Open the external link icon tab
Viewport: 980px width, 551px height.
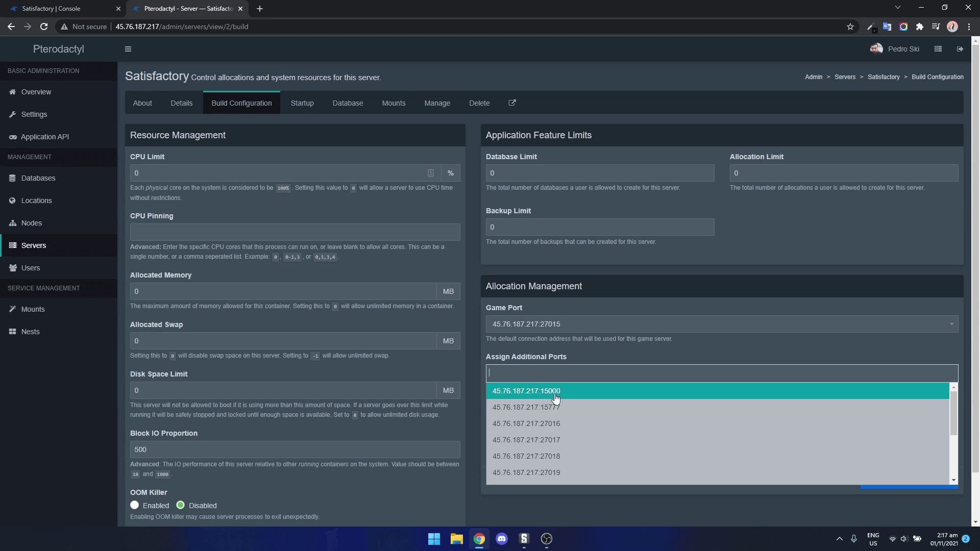[x=512, y=103]
